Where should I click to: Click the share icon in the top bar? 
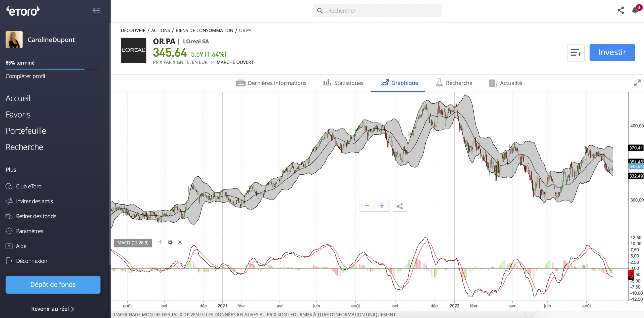621,10
